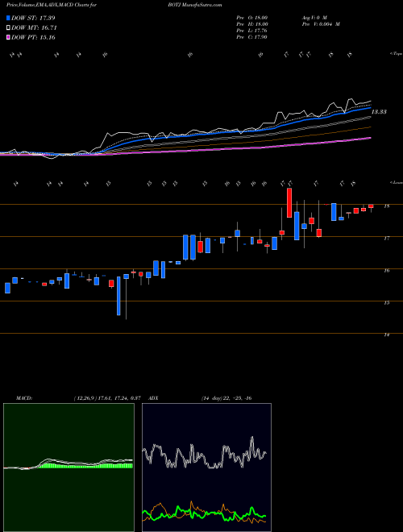Select the DOW ST: 17.39 label
Image resolution: width=403 pixels, height=532 pixels.
[x=33, y=18]
